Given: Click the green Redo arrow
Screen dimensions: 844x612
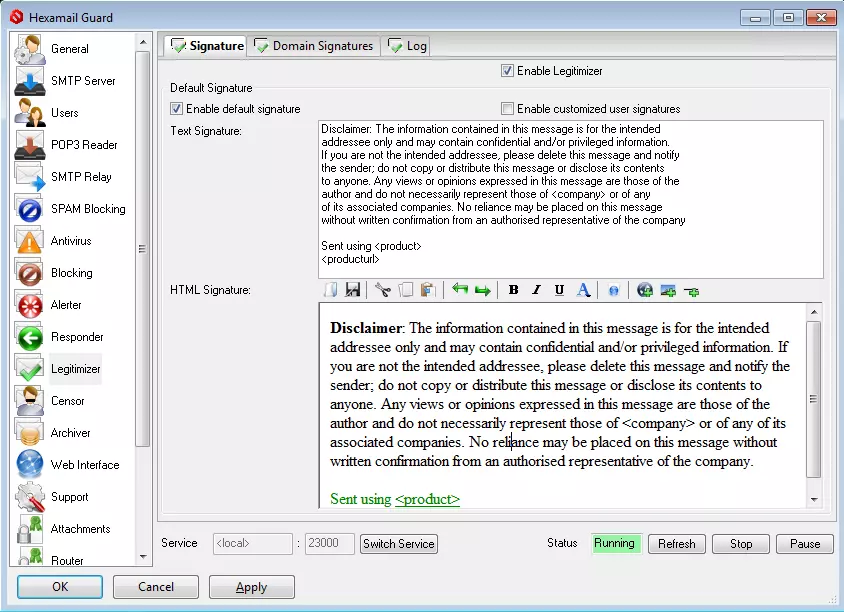Looking at the screenshot, I should [x=482, y=290].
